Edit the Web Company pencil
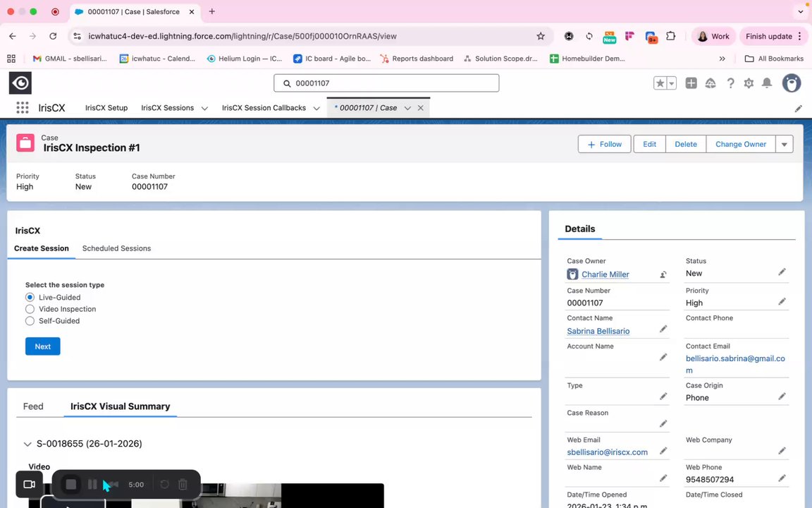This screenshot has width=812, height=508. click(782, 451)
